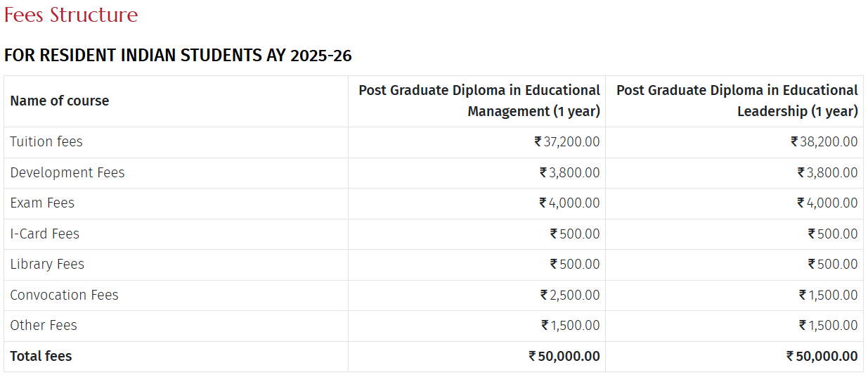
Task: Select the Name of course header cell
Action: click(x=60, y=101)
